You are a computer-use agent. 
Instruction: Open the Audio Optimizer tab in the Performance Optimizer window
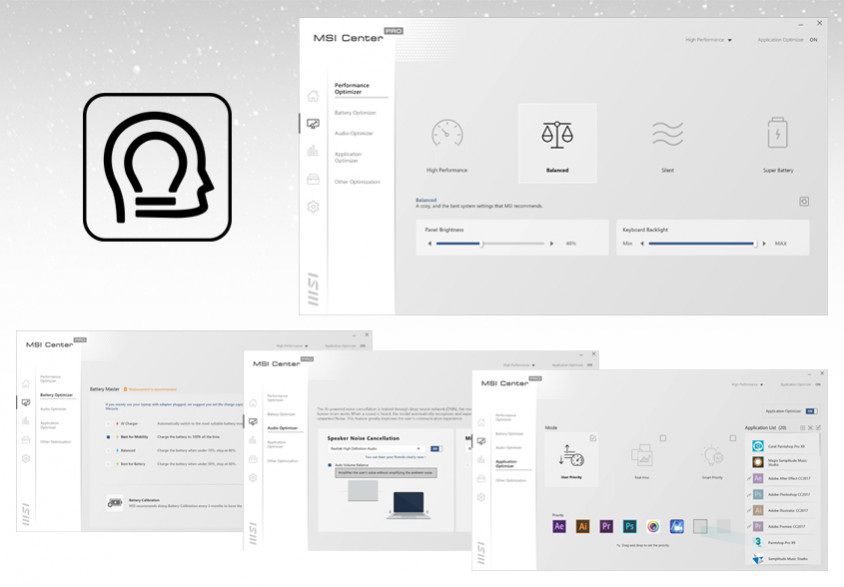click(x=354, y=133)
